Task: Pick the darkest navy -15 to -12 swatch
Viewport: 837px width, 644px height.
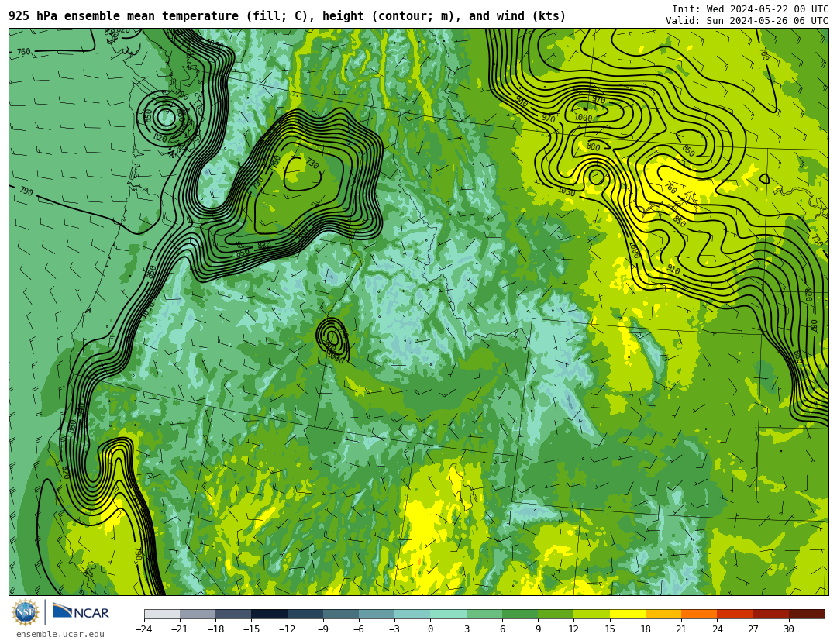Action: click(269, 614)
